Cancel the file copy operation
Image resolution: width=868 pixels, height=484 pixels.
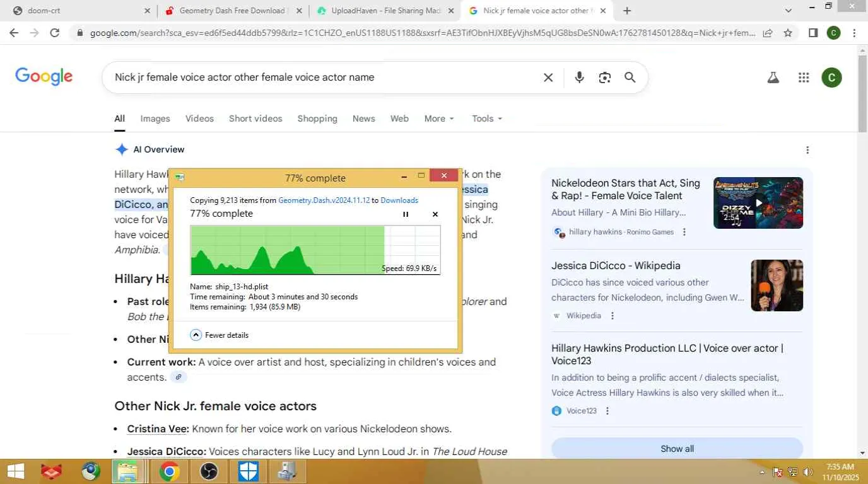pyautogui.click(x=435, y=214)
